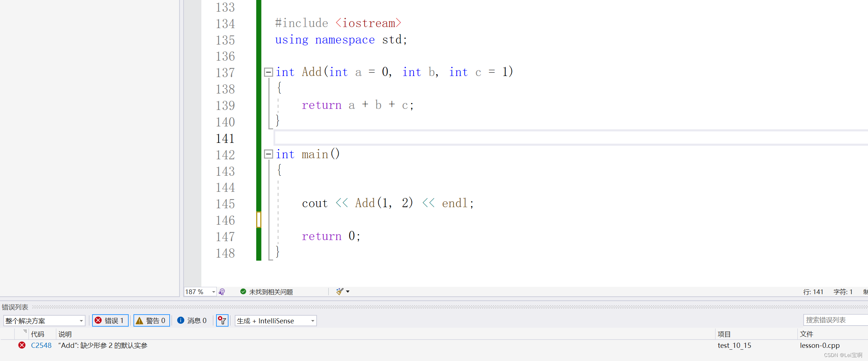Toggle the 消息 0 filter button
Viewport: 868px width, 361px height.
click(192, 320)
